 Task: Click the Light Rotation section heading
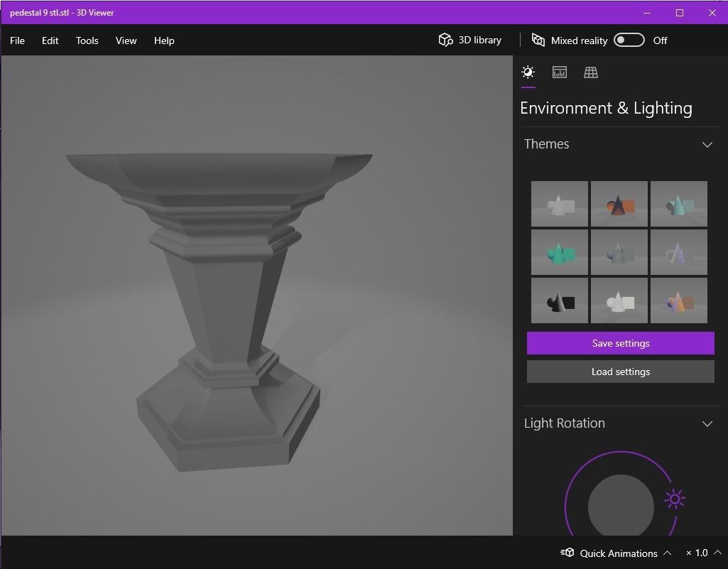tap(564, 423)
